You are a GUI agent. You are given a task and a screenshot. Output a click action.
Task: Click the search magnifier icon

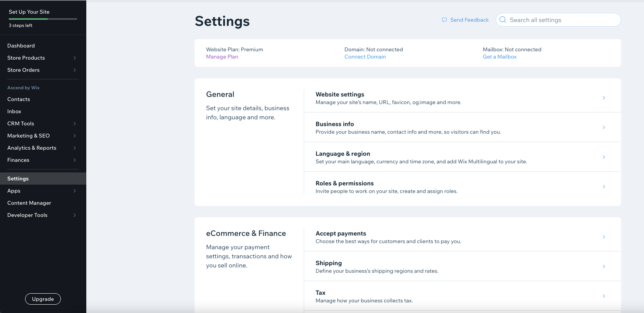(503, 20)
